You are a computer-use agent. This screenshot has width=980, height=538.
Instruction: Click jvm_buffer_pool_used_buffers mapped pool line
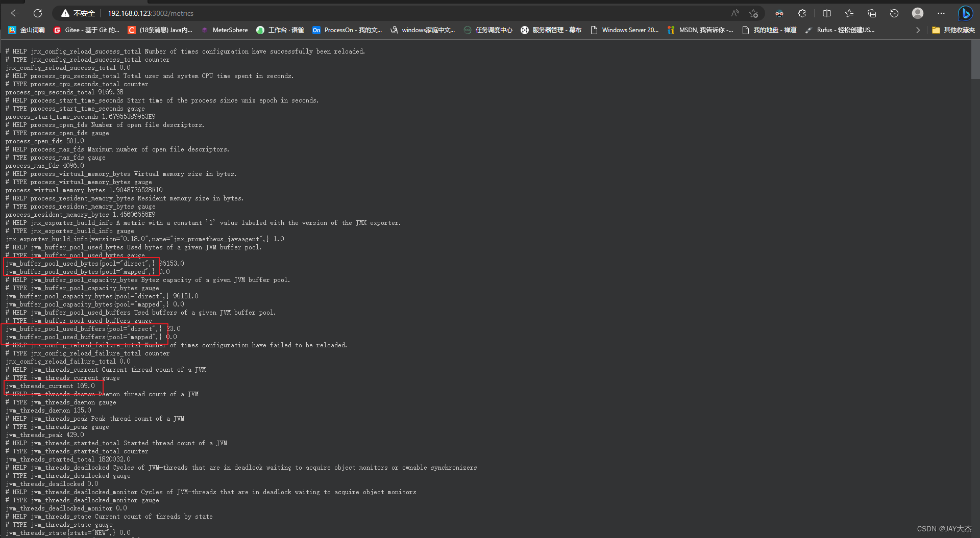point(91,337)
